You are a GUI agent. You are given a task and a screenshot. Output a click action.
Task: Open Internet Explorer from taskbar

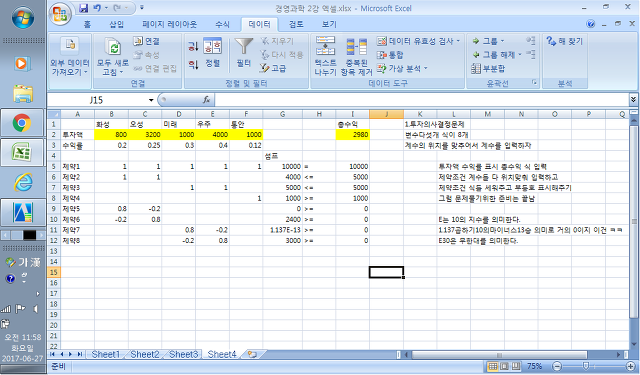(x=22, y=182)
